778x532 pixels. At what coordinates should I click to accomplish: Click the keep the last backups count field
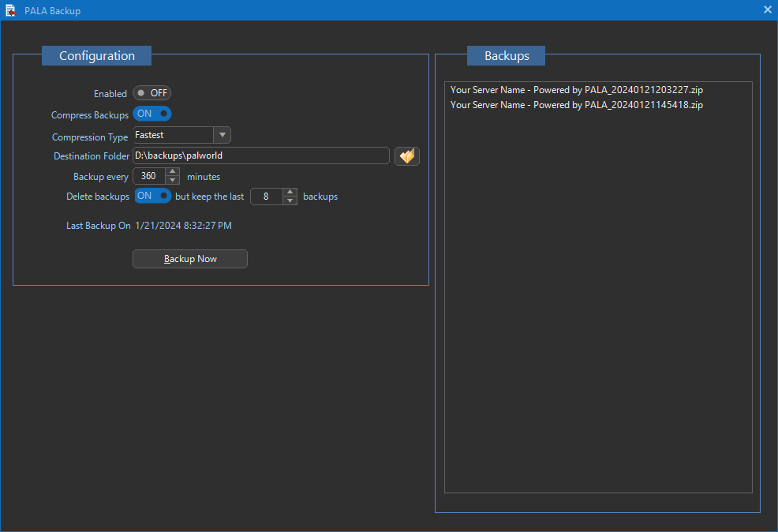[x=267, y=197]
